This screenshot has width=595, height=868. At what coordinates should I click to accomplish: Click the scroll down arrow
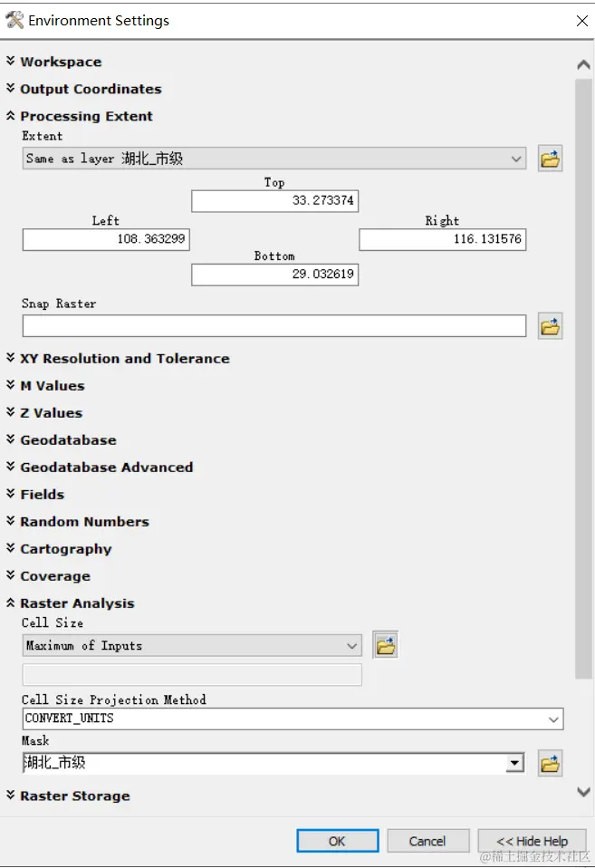(x=583, y=792)
